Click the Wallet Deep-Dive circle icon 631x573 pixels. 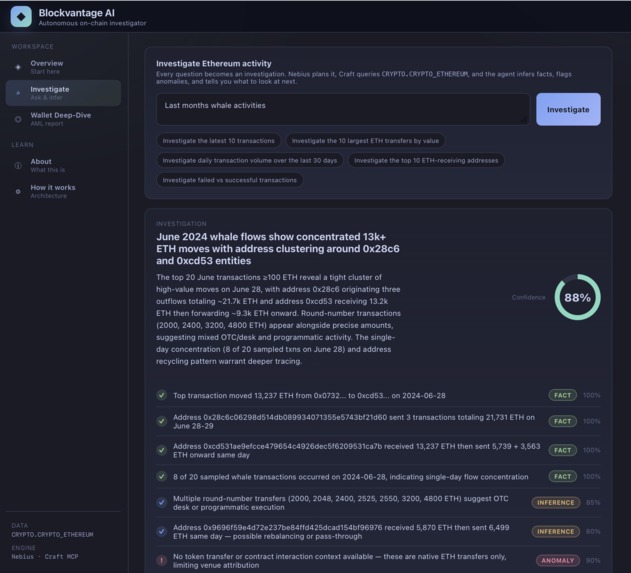18,119
